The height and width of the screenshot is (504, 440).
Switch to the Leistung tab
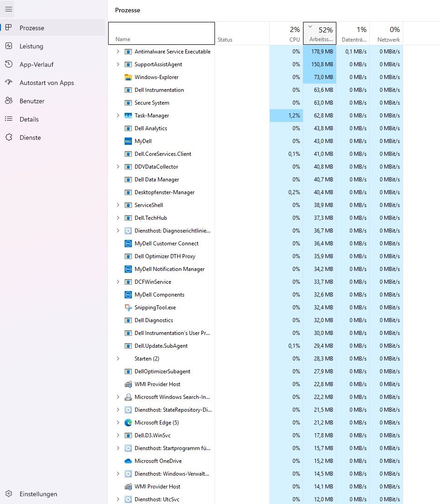click(x=52, y=46)
